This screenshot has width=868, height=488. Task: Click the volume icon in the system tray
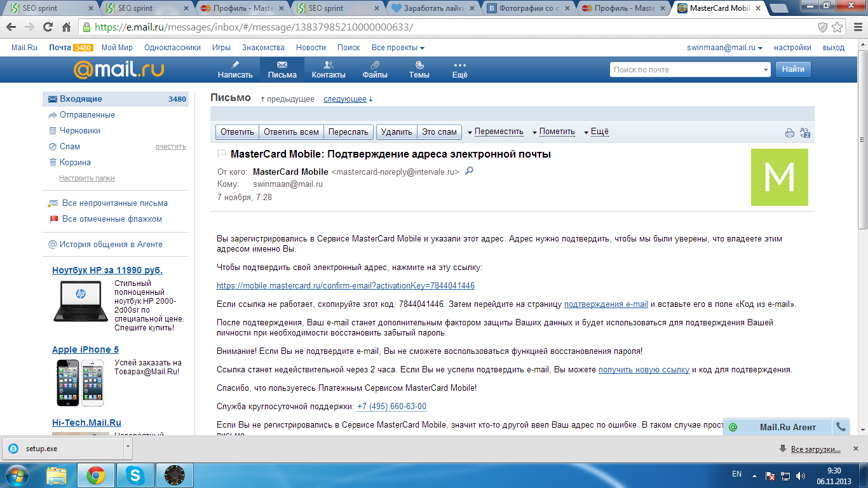801,475
